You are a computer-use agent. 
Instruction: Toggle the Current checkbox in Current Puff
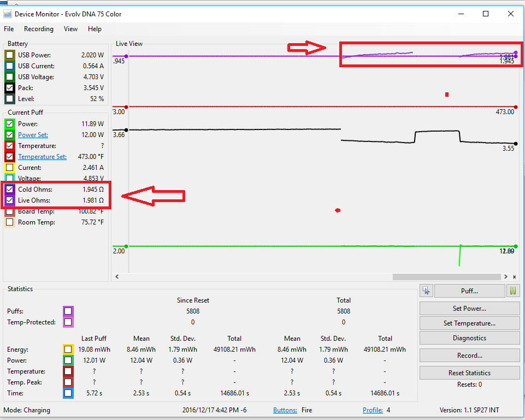(9, 168)
